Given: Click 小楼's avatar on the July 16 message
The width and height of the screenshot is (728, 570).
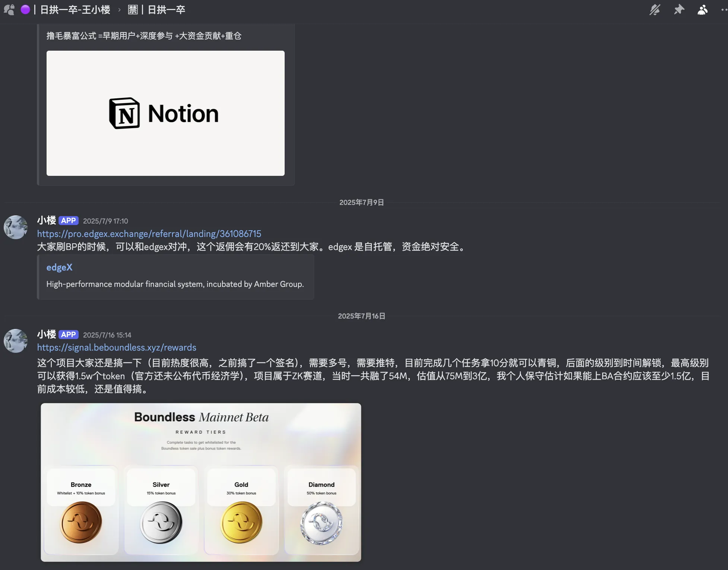Looking at the screenshot, I should pos(16,341).
